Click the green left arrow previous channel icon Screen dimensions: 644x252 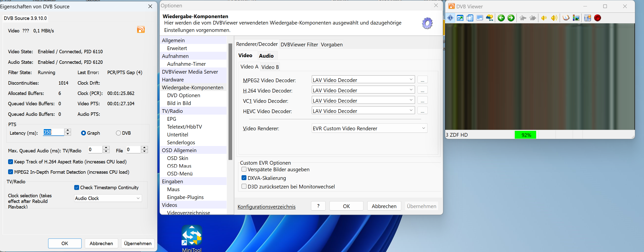click(501, 18)
